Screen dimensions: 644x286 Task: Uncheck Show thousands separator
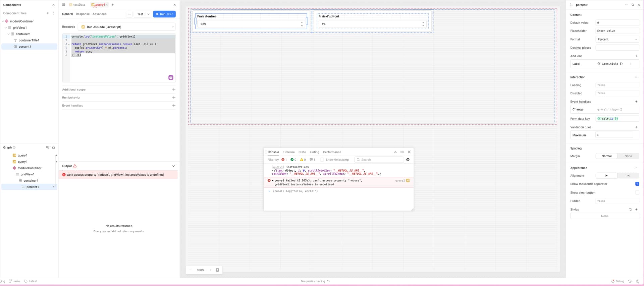(x=637, y=184)
